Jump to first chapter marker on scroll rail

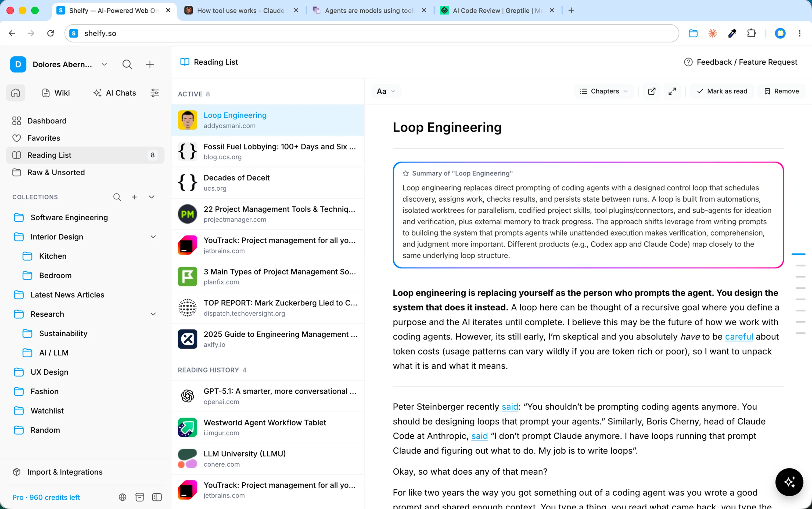799,254
